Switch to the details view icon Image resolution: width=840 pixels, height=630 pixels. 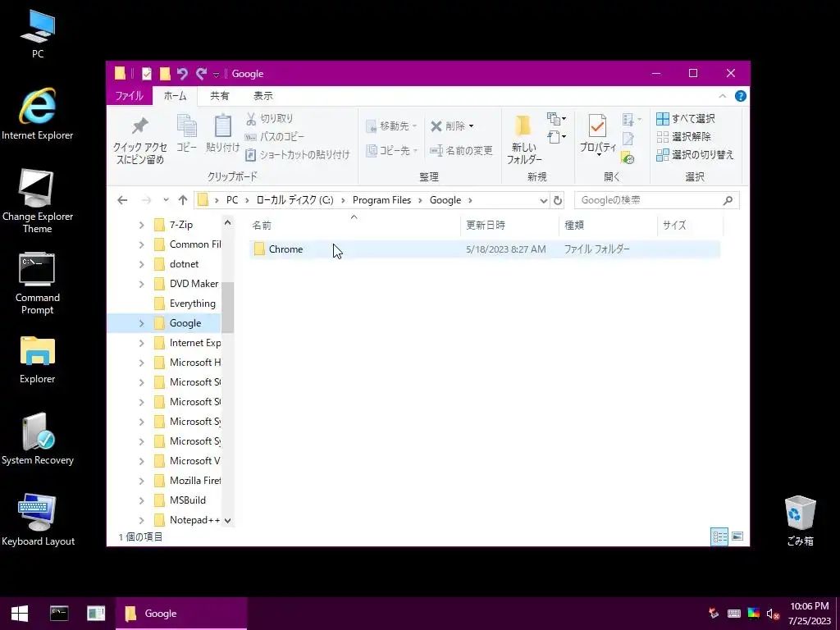click(719, 536)
